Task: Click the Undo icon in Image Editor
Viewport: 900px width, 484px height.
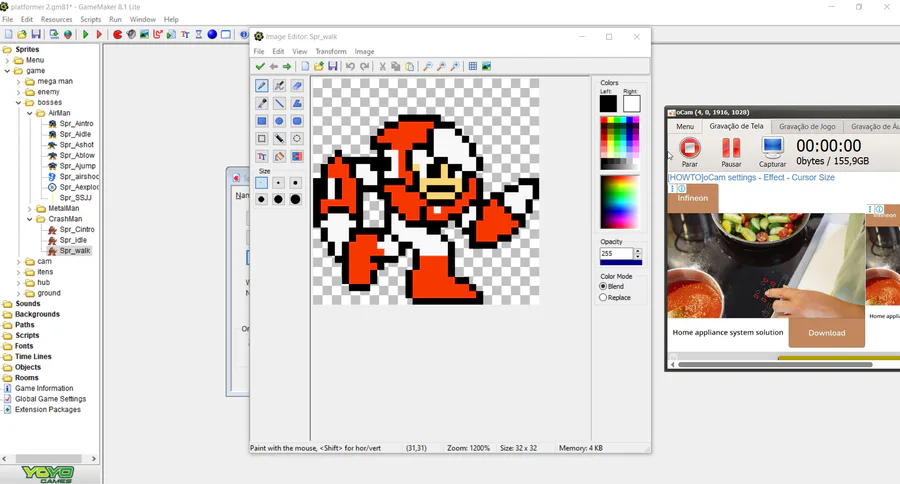Action: [350, 67]
